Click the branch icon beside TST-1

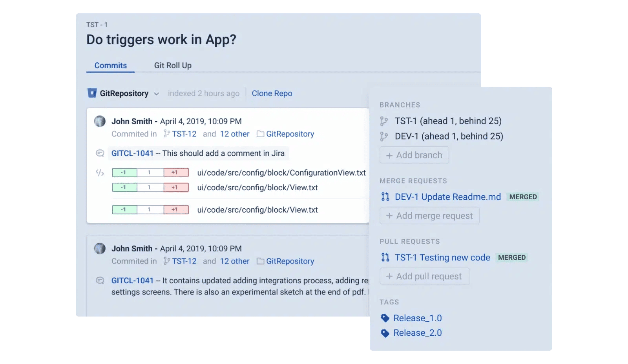tap(385, 121)
